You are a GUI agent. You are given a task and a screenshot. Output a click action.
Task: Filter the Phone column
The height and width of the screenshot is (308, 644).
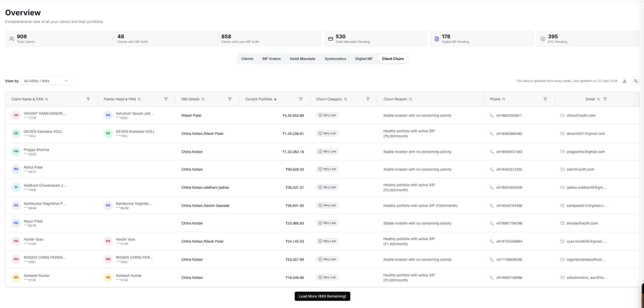[545, 99]
